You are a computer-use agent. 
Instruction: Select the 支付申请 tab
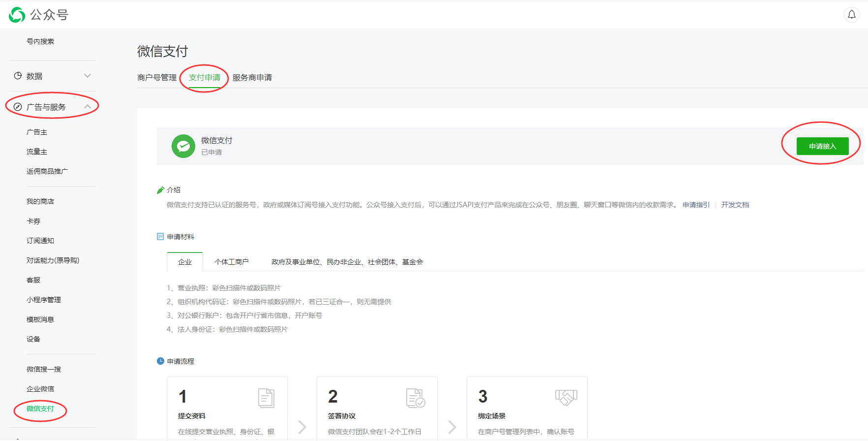coord(205,78)
